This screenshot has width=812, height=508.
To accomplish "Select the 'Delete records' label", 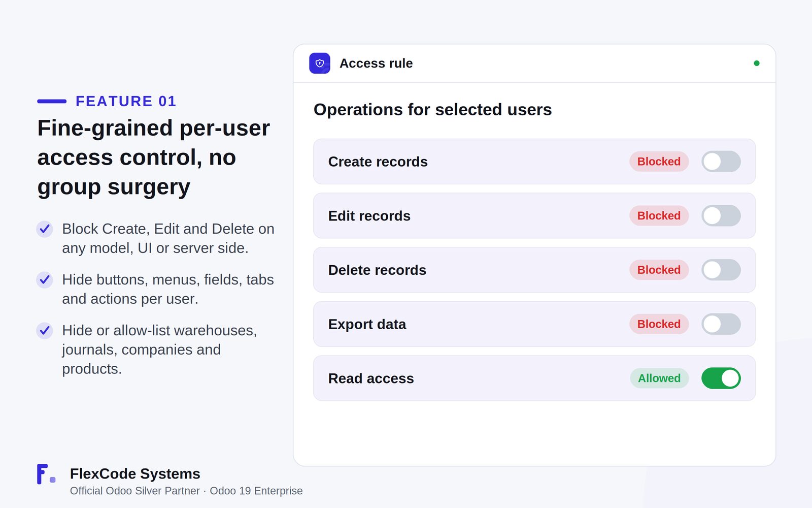I will [x=377, y=270].
